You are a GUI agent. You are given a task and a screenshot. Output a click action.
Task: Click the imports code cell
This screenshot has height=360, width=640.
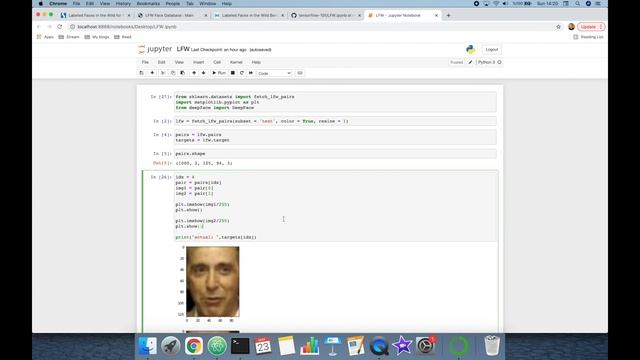(335, 102)
